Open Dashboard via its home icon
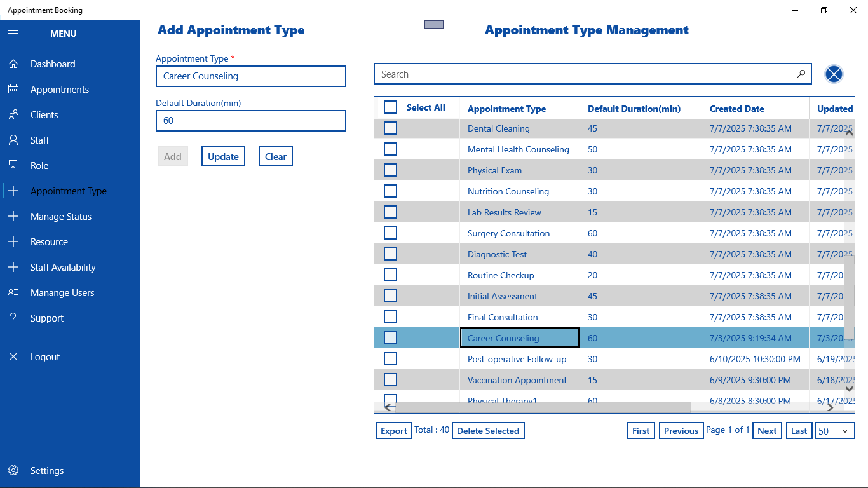This screenshot has width=868, height=488. [13, 64]
